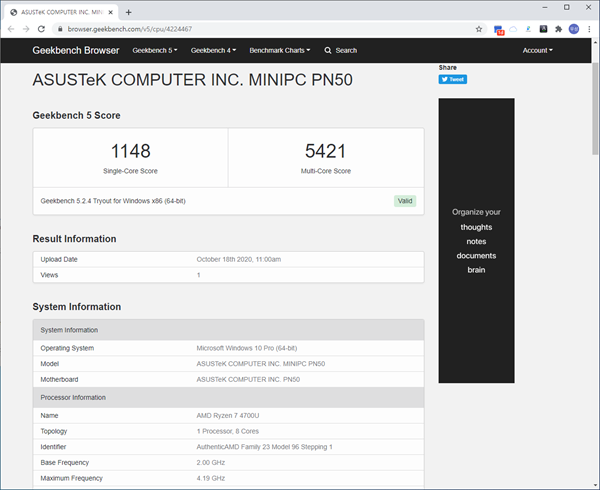Open the Account dropdown menu
The image size is (600, 490).
pos(538,50)
